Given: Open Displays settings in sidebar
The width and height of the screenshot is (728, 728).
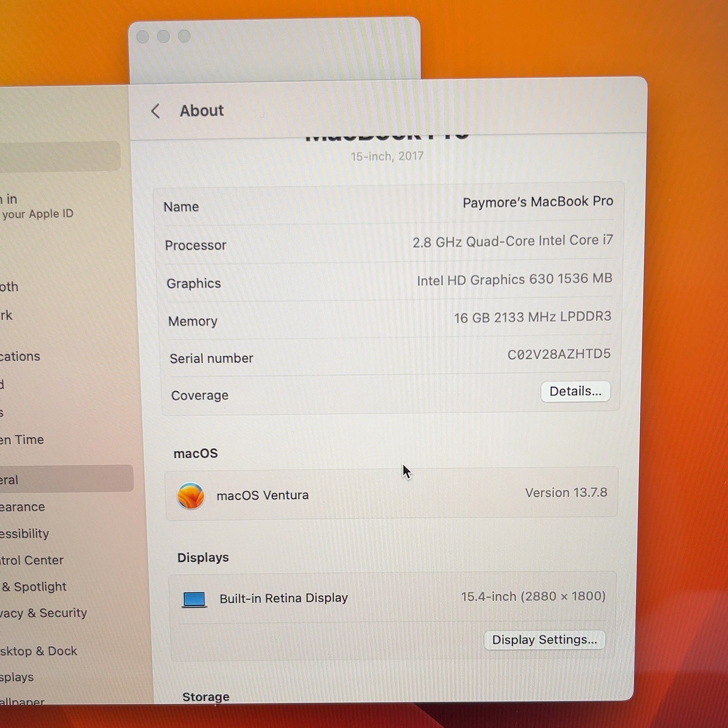Looking at the screenshot, I should pyautogui.click(x=17, y=677).
